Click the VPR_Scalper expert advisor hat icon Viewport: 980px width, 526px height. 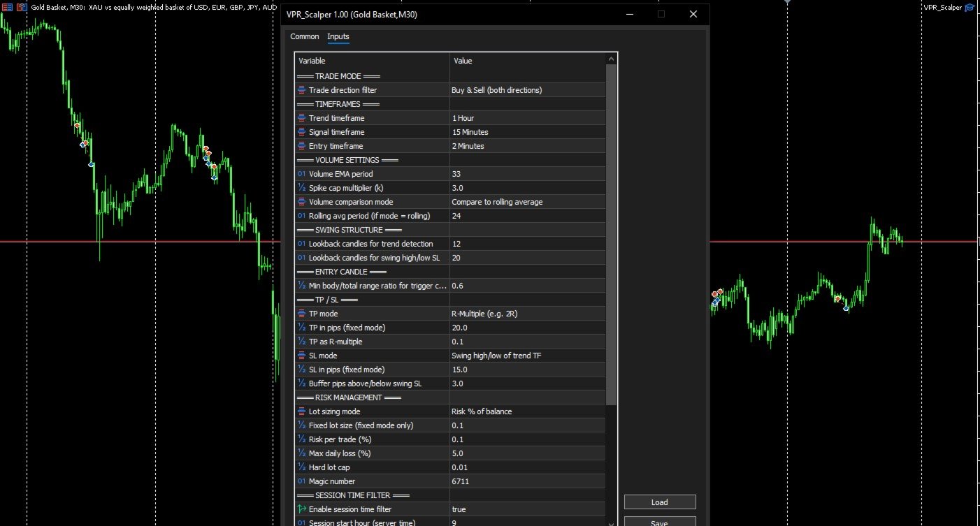coord(970,7)
